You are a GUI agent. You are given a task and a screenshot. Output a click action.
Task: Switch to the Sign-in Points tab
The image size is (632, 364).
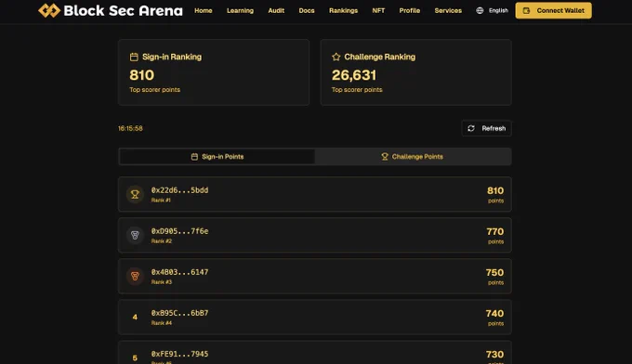click(217, 156)
